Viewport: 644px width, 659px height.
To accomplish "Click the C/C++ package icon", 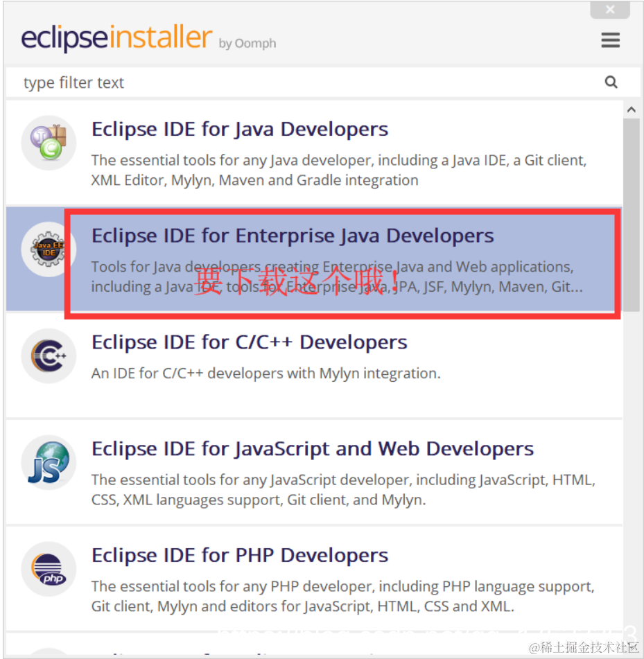I will 49,356.
